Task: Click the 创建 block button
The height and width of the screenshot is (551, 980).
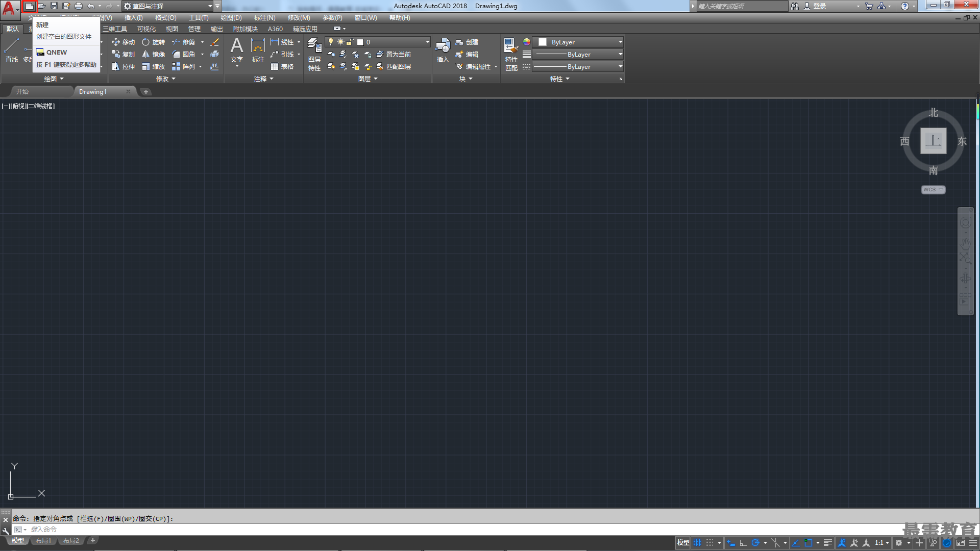Action: [467, 42]
